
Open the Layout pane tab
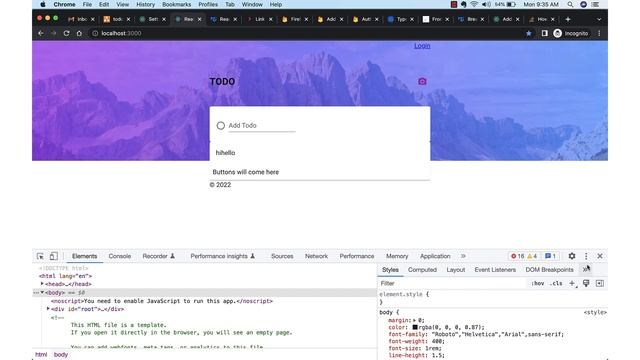[456, 270]
